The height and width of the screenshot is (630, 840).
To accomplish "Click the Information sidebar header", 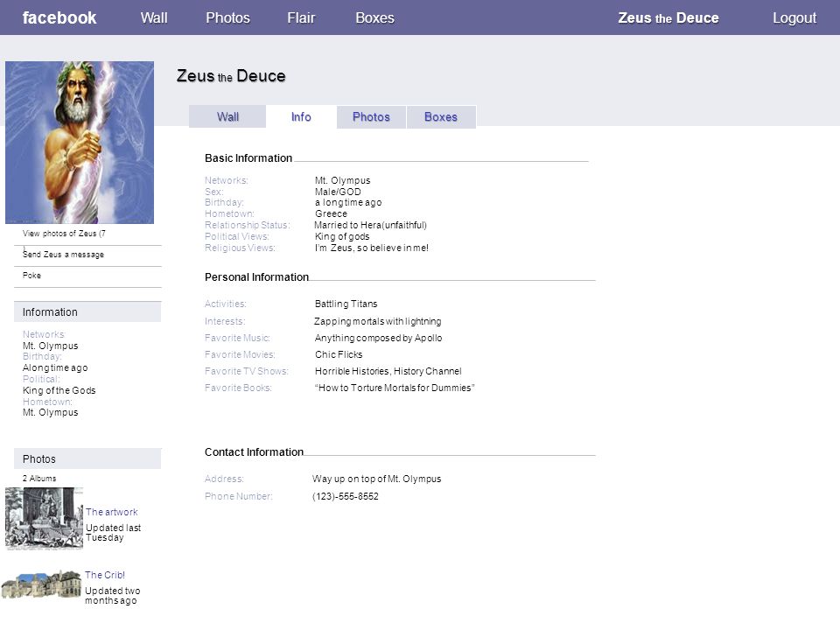I will pyautogui.click(x=87, y=311).
